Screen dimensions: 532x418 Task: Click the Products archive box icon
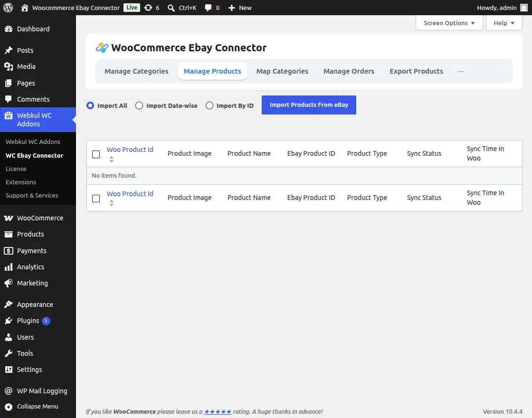pyautogui.click(x=9, y=234)
